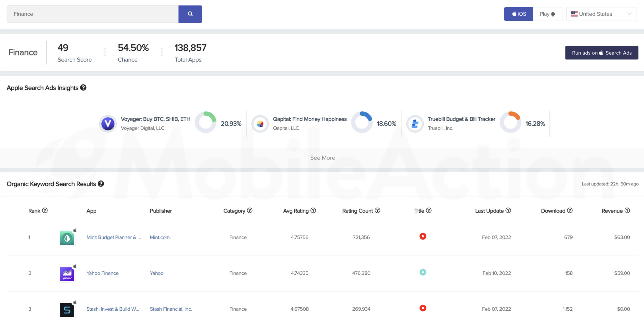Click the Stash app icon thumbnail
Screen dimensions: 644x327
67,310
